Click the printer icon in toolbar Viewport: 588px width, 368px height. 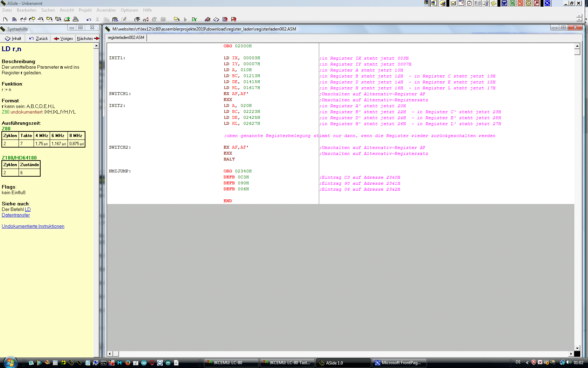tap(76, 19)
